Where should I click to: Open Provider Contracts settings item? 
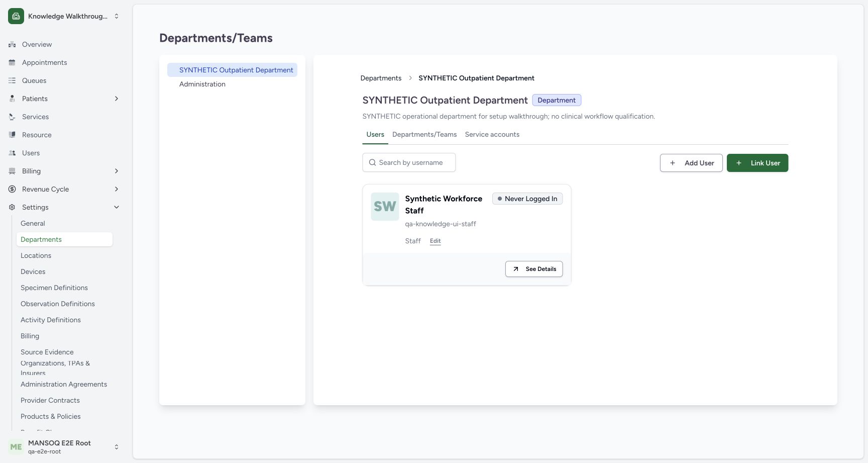point(64,400)
